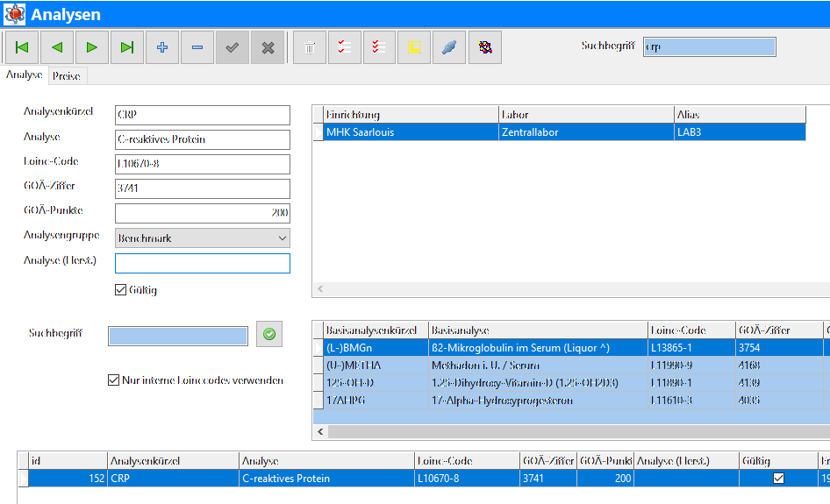Screen dimensions: 830x504
Task: Click the id column header in bottom grid
Action: click(x=68, y=461)
